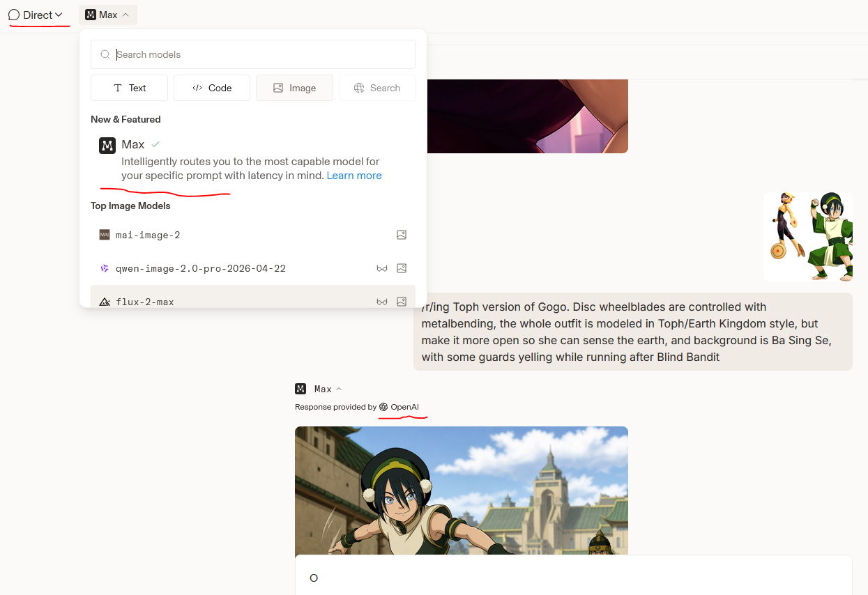Image resolution: width=868 pixels, height=595 pixels.
Task: Collapse the Max model selector in header
Action: 108,15
